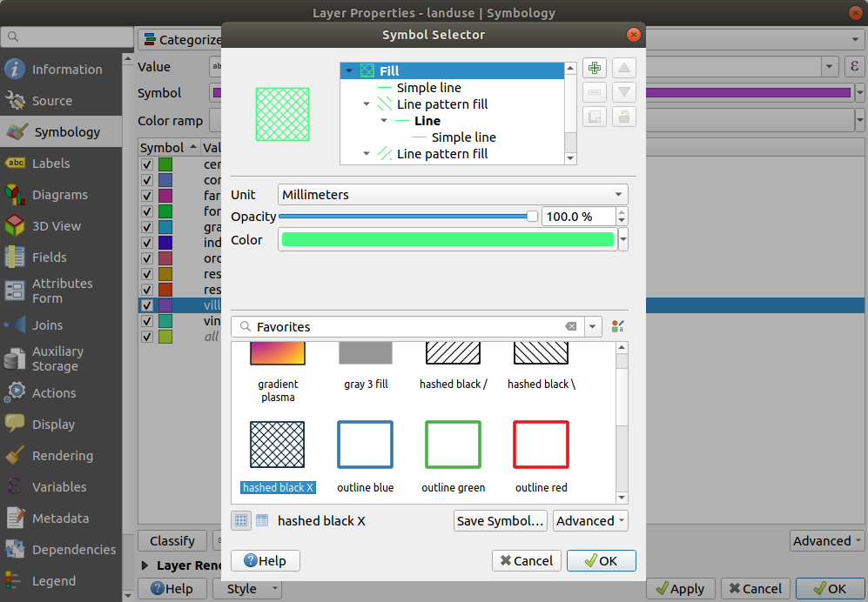Open the Unit Millimeters dropdown
This screenshot has width=868, height=602.
tap(453, 195)
